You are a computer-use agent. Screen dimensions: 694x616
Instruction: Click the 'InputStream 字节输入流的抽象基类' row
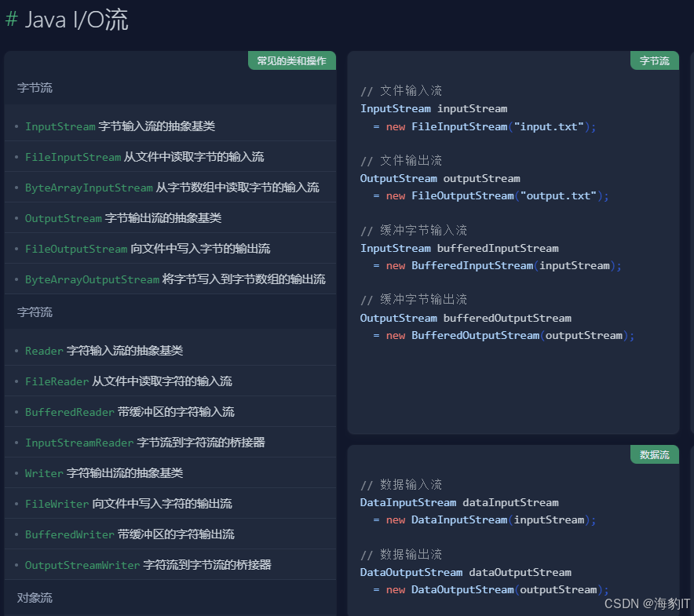point(170,126)
